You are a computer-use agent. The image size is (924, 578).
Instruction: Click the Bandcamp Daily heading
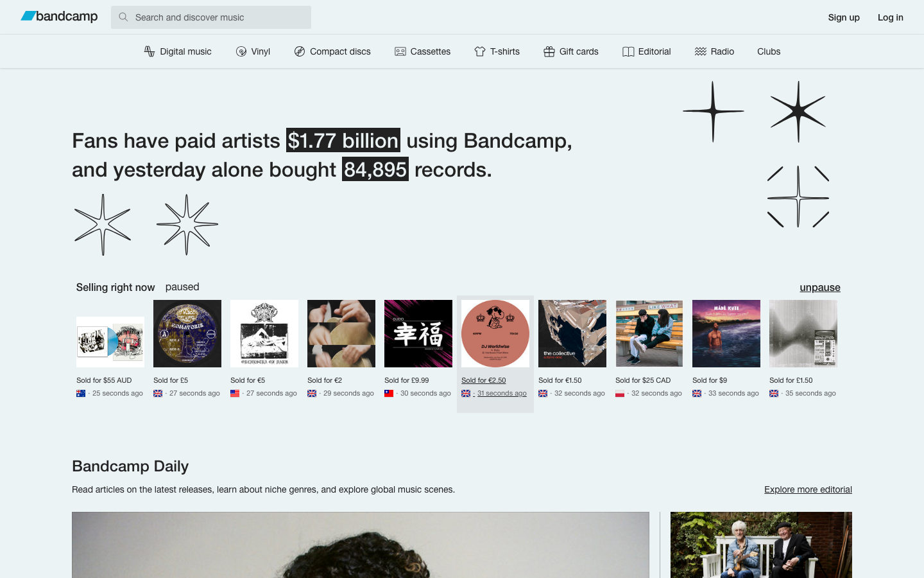pos(130,466)
